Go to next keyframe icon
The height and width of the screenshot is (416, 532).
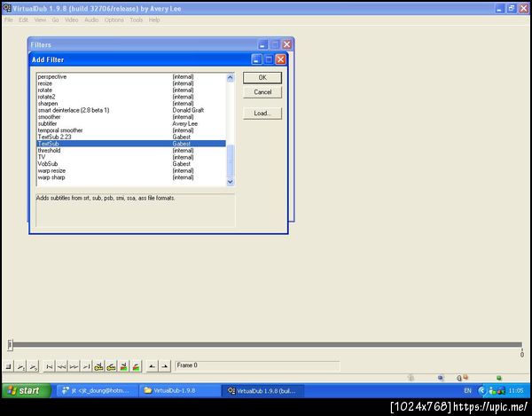[x=112, y=366]
